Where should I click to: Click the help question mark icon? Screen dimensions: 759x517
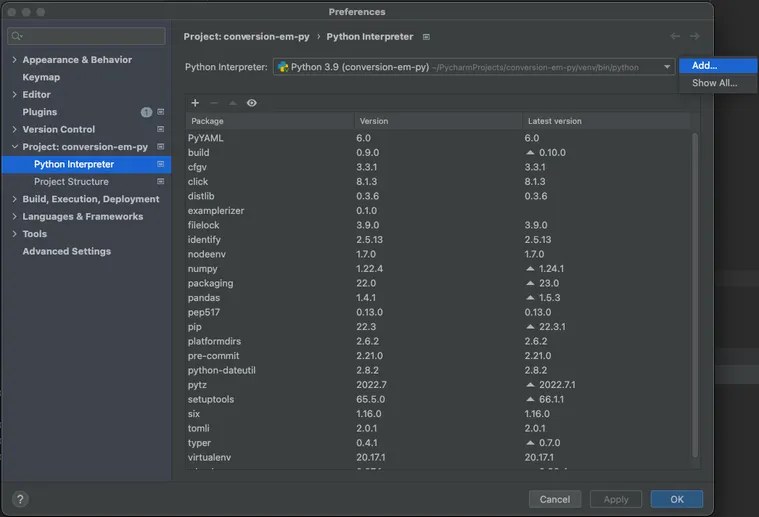(20, 499)
